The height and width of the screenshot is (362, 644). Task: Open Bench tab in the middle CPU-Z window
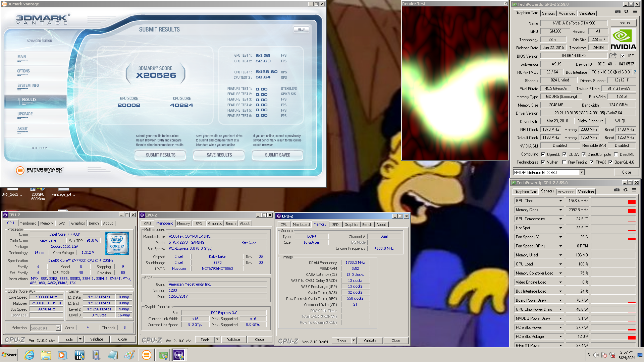pos(230,224)
